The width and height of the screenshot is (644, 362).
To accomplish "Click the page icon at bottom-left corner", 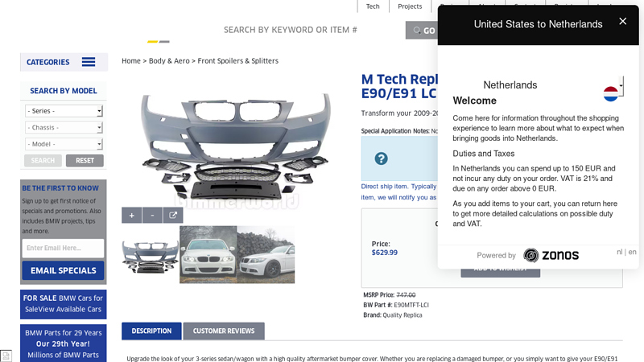I will [6, 356].
